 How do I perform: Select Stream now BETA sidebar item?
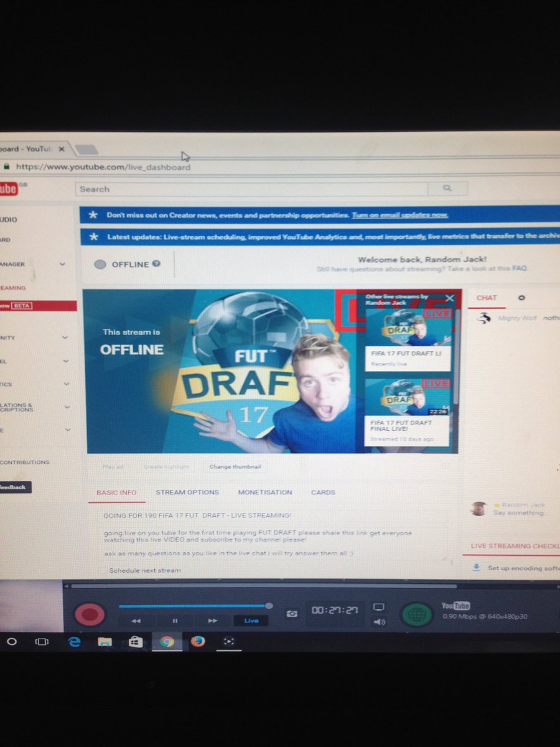tap(37, 306)
